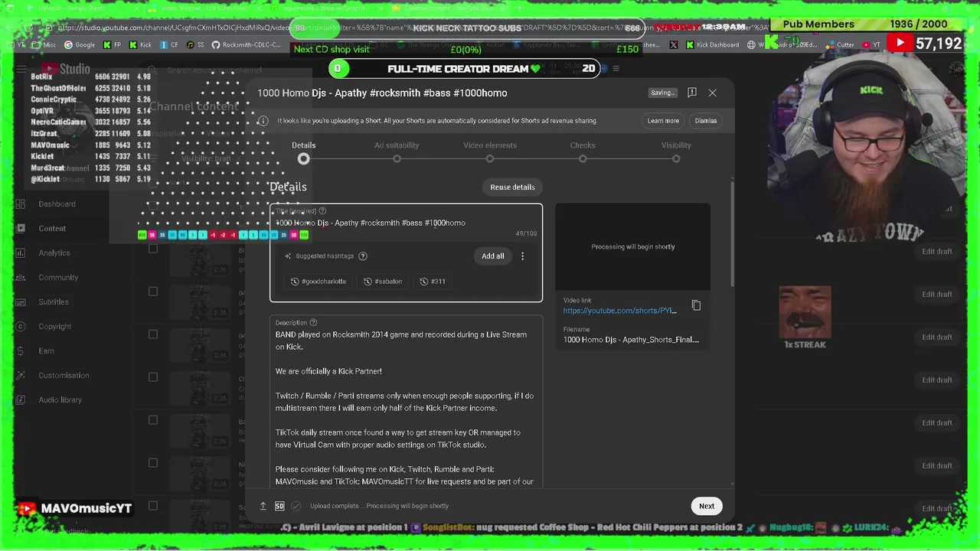
Task: Click the checks complete checkmark icon
Action: [296, 506]
